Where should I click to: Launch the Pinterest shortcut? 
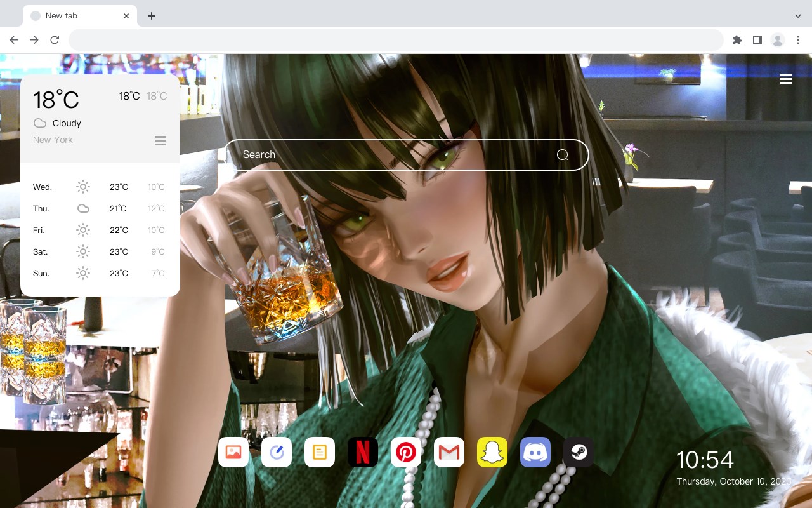pyautogui.click(x=406, y=452)
